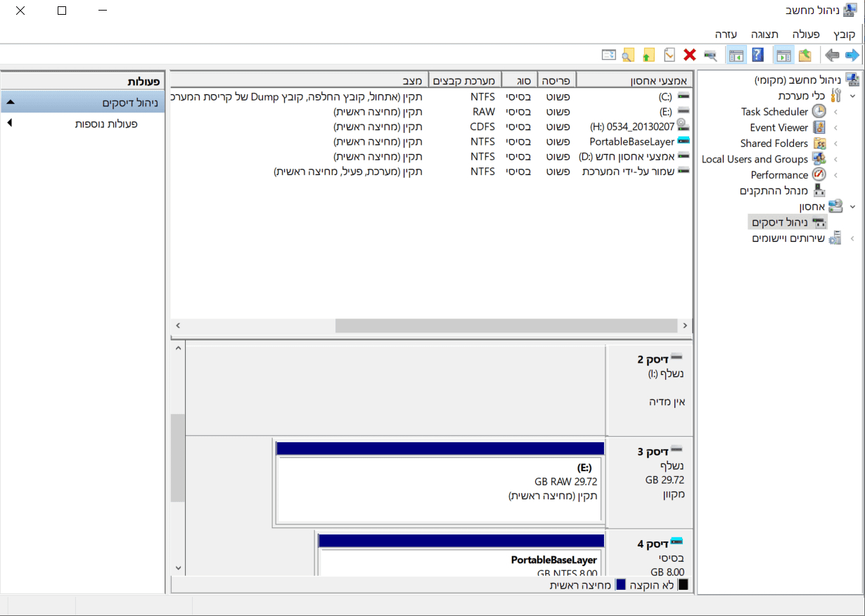The image size is (865, 616).
Task: Expand the Event Viewer node
Action: [835, 127]
